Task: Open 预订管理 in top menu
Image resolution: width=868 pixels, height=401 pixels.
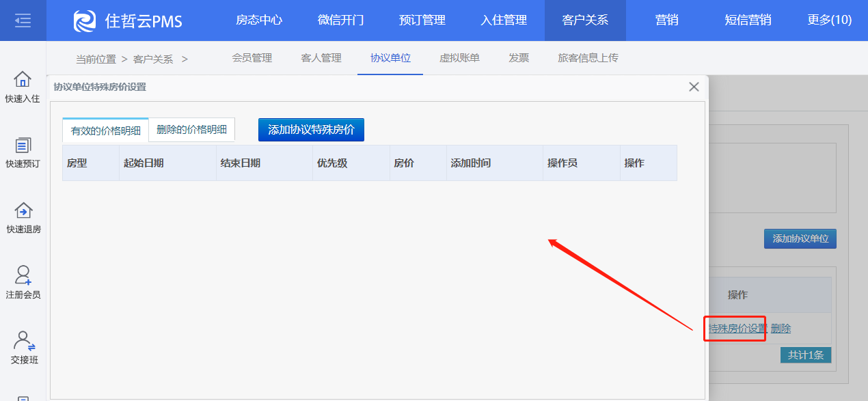Action: click(422, 20)
